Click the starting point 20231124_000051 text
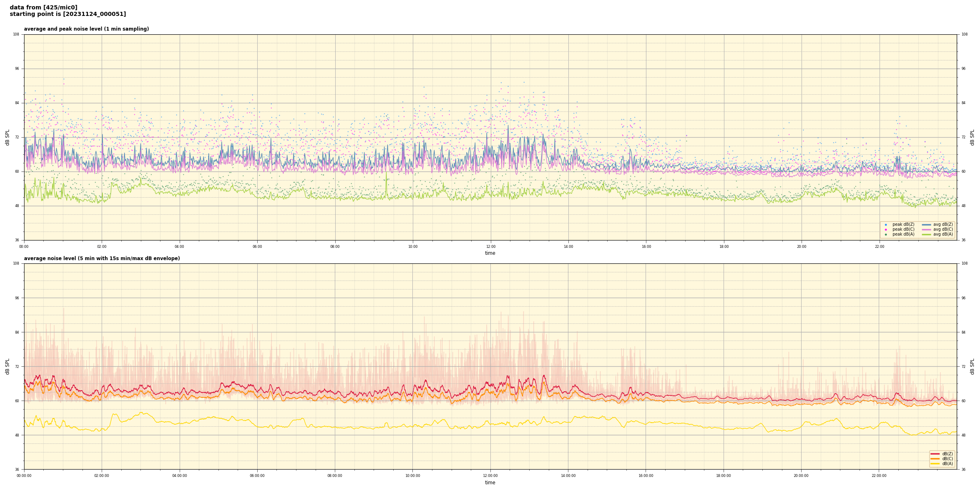 click(68, 14)
